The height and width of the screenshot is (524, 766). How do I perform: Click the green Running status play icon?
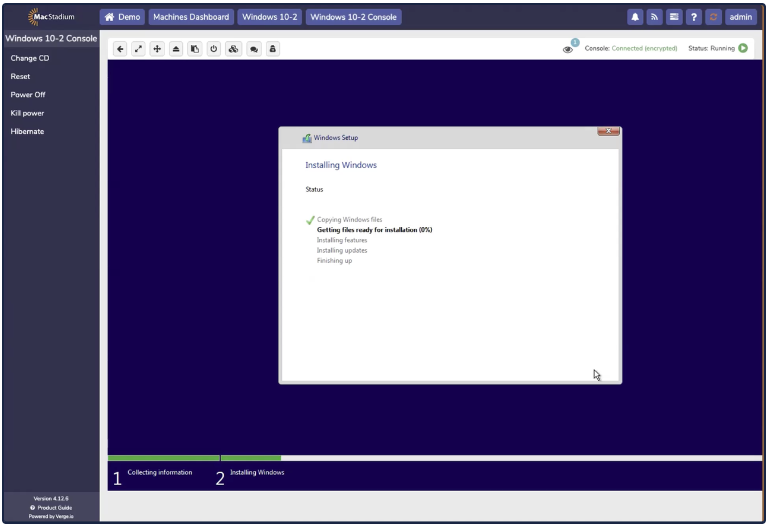pyautogui.click(x=743, y=48)
